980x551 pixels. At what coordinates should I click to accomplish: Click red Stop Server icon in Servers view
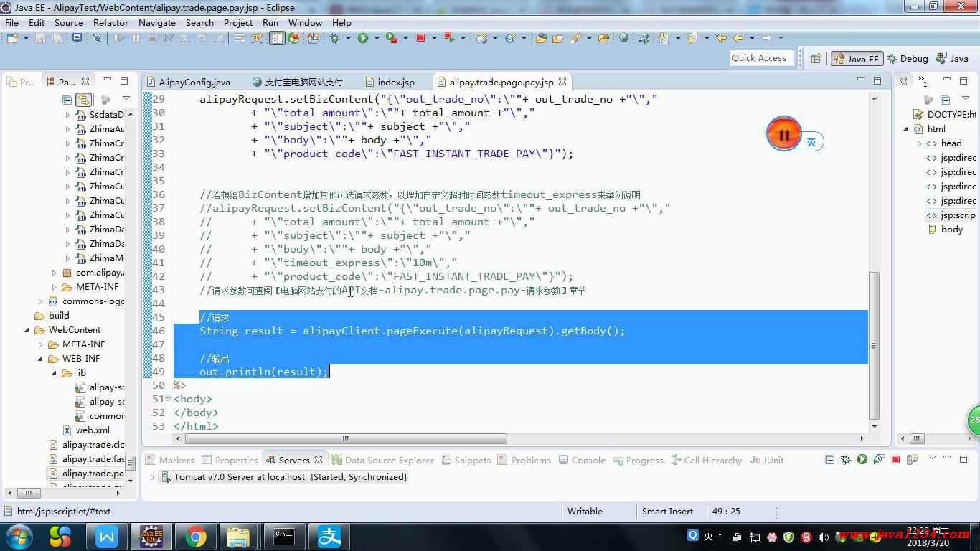point(895,460)
